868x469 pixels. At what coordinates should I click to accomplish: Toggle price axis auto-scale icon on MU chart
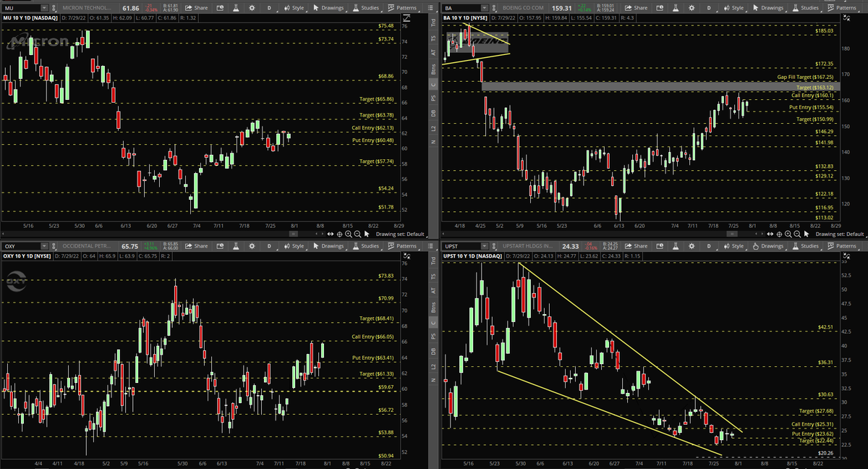407,17
